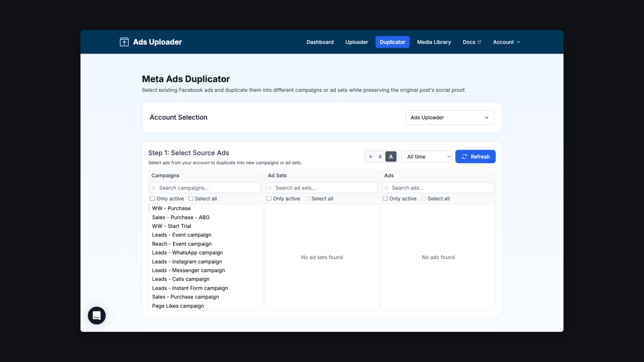Select the largest font size A
This screenshot has height=362, width=644.
[391, 157]
